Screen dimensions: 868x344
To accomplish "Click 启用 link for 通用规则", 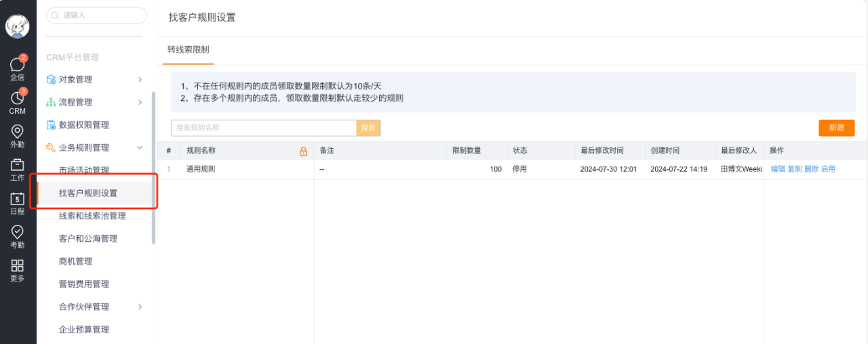I will tap(828, 169).
